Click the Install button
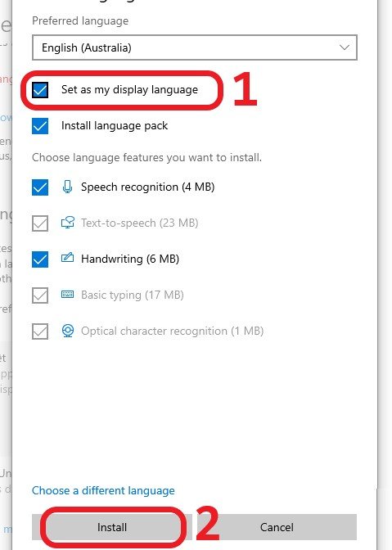The height and width of the screenshot is (550, 392). point(112,527)
